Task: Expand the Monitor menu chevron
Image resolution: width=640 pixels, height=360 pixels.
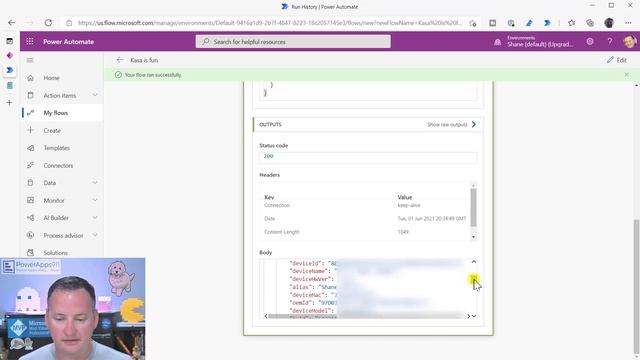Action: [x=95, y=200]
